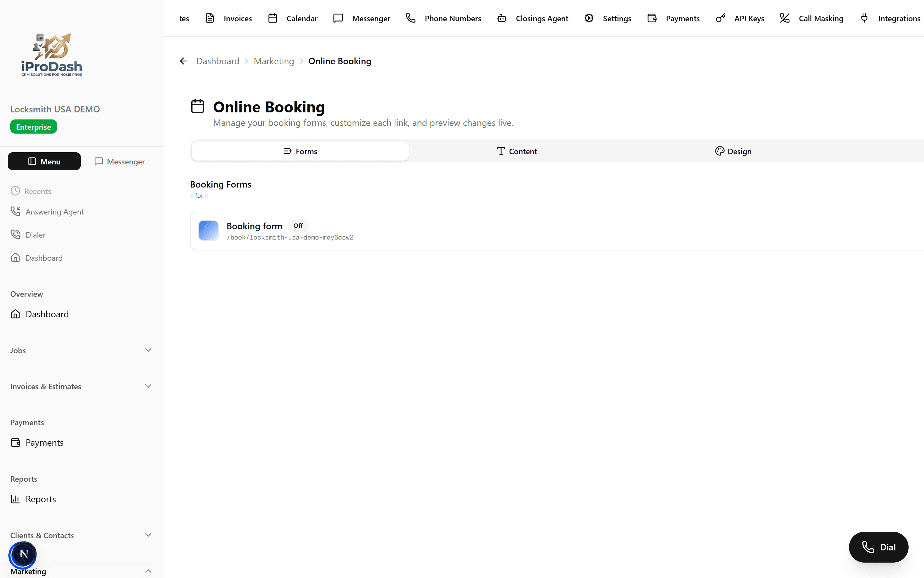Image resolution: width=924 pixels, height=578 pixels.
Task: Click the Reports bar chart icon
Action: [15, 499]
